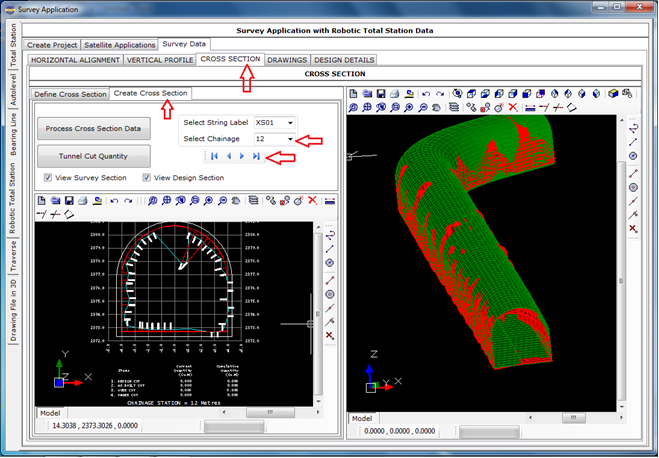Open Select String Label dropdown showing XS01
659x458 pixels.
[x=274, y=123]
